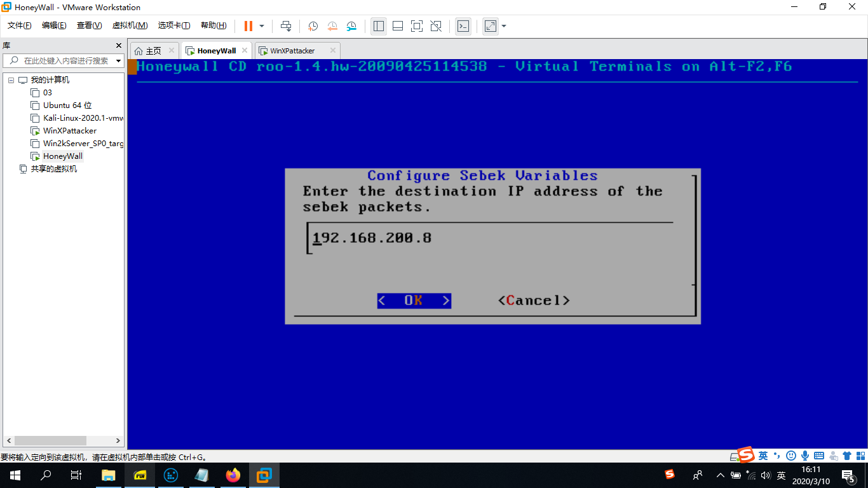Click the VM hard disk status icon
Screen dimensions: 868x488
pyautogui.click(x=735, y=456)
